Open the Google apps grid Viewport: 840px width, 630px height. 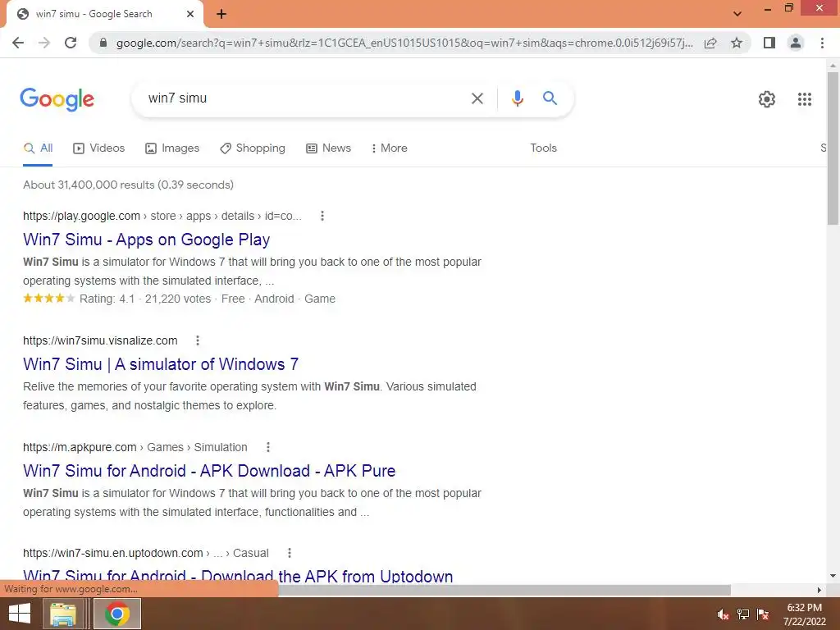click(x=805, y=99)
